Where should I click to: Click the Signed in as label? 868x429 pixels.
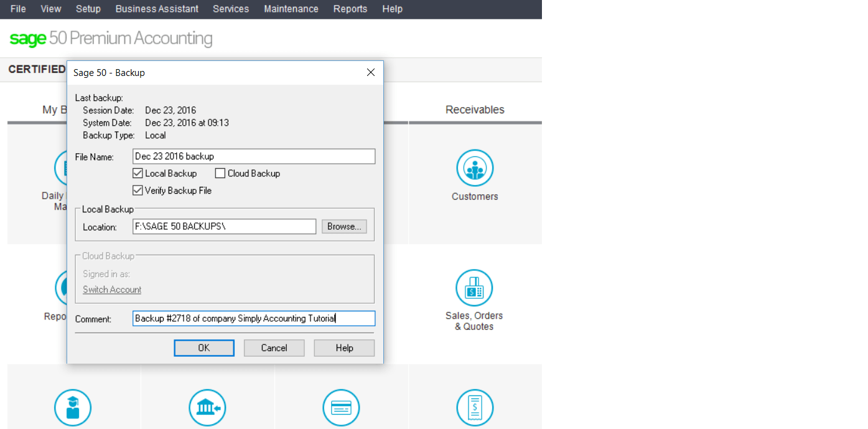(x=106, y=274)
